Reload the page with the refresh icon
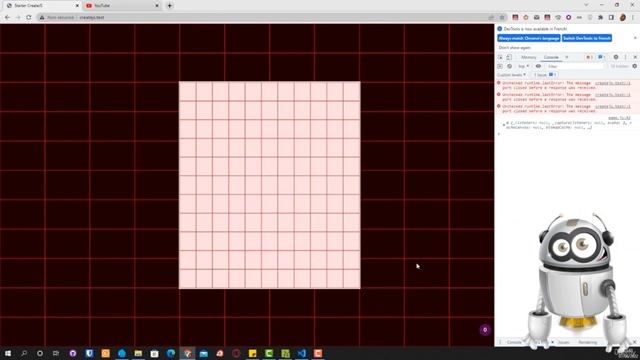This screenshot has height=360, width=640. 29,18
